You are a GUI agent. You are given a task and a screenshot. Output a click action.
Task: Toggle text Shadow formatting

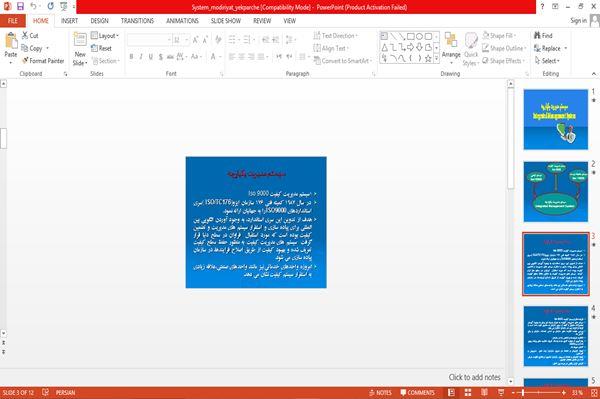coord(160,57)
